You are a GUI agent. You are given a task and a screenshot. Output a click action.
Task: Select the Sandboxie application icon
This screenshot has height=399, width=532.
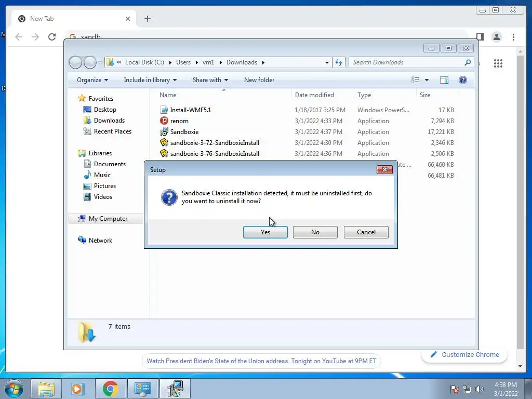pos(164,131)
